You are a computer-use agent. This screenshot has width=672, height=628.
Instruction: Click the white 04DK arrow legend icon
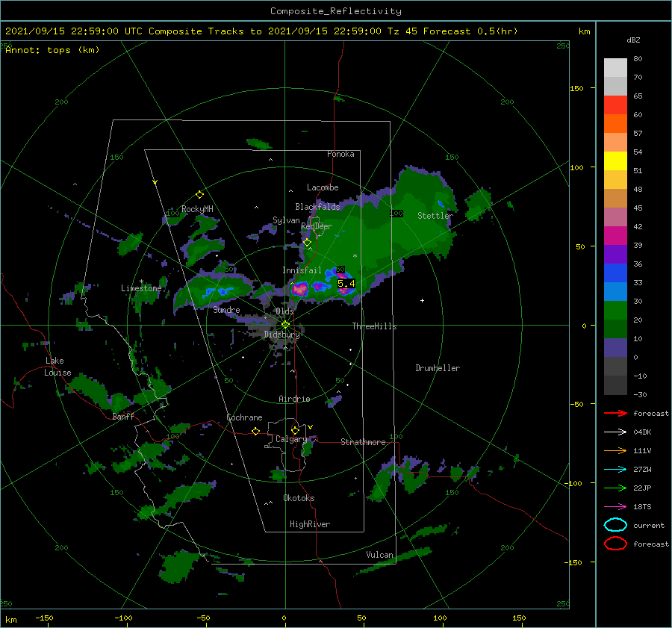pos(615,432)
